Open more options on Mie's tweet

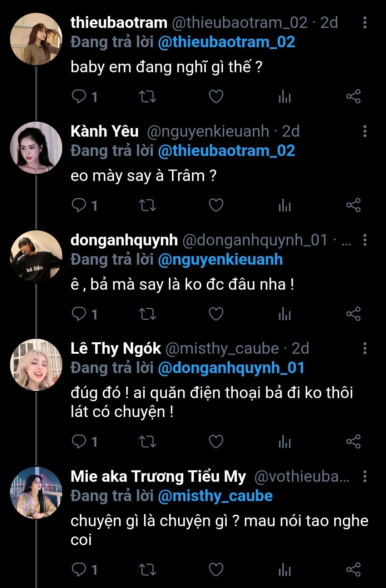pos(365,476)
